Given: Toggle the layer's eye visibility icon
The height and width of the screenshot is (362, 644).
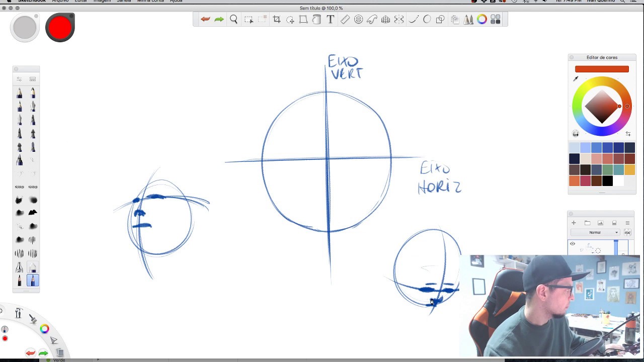Looking at the screenshot, I should (x=573, y=244).
